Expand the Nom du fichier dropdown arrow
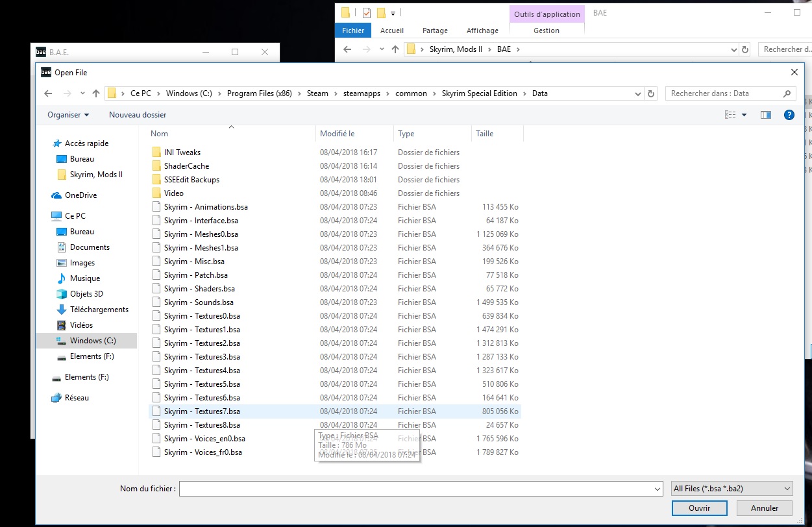The image size is (812, 527). pyautogui.click(x=657, y=489)
